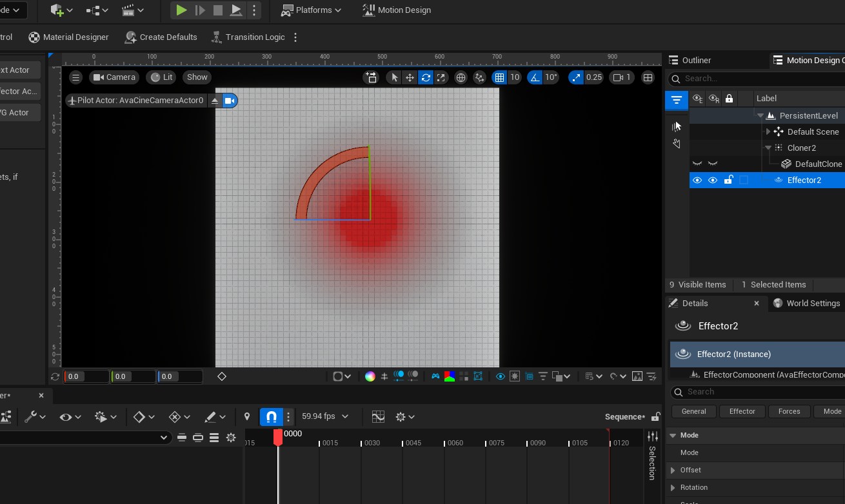Open the Lit view mode menu
The height and width of the screenshot is (504, 845).
(161, 77)
